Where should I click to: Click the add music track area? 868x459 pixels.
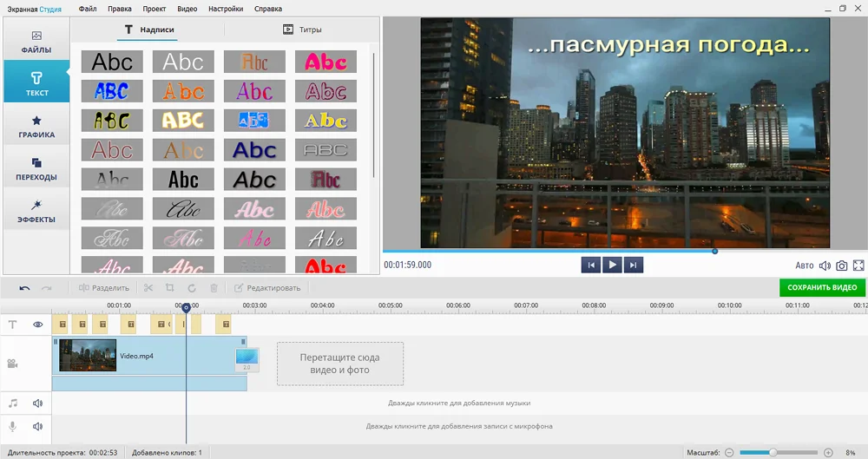(459, 403)
